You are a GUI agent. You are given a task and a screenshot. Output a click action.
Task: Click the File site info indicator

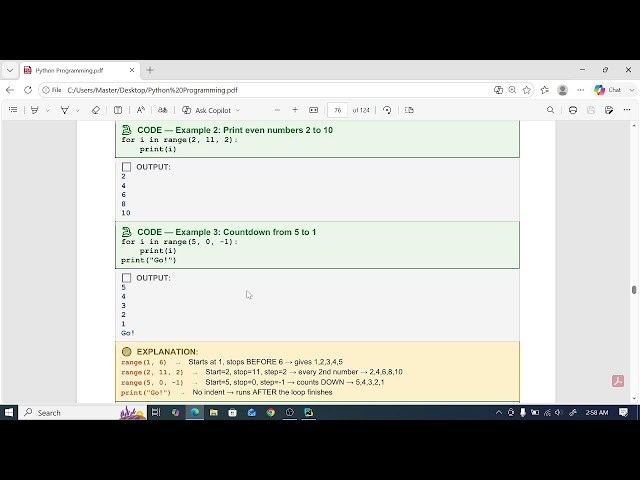(52, 90)
